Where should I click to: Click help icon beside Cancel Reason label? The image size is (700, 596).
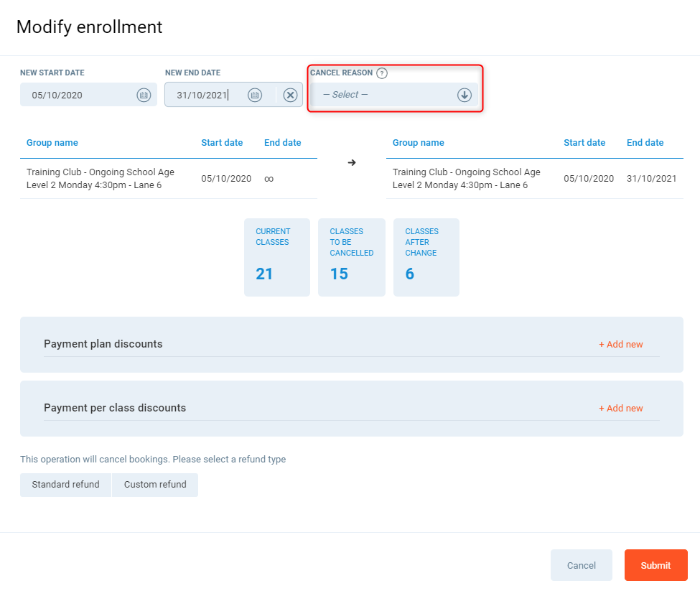382,73
